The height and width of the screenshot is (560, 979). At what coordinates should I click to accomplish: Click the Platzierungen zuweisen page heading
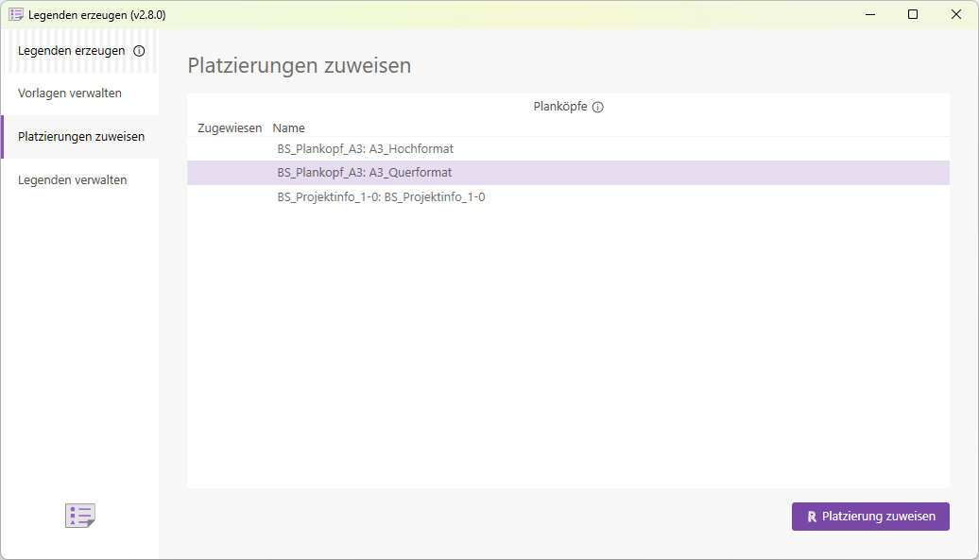tap(299, 65)
